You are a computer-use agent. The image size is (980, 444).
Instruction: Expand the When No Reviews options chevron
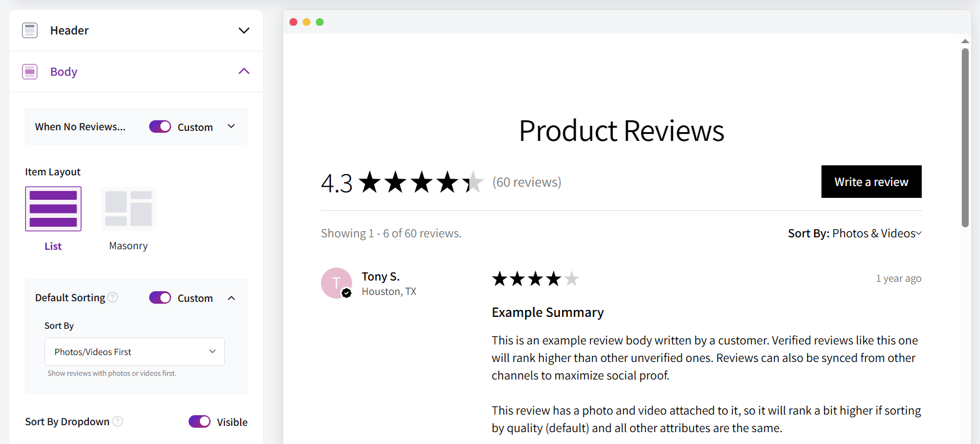[231, 126]
